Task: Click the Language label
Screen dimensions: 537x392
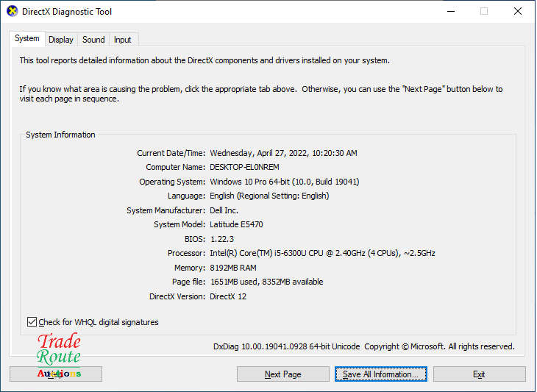Action: pyautogui.click(x=186, y=196)
